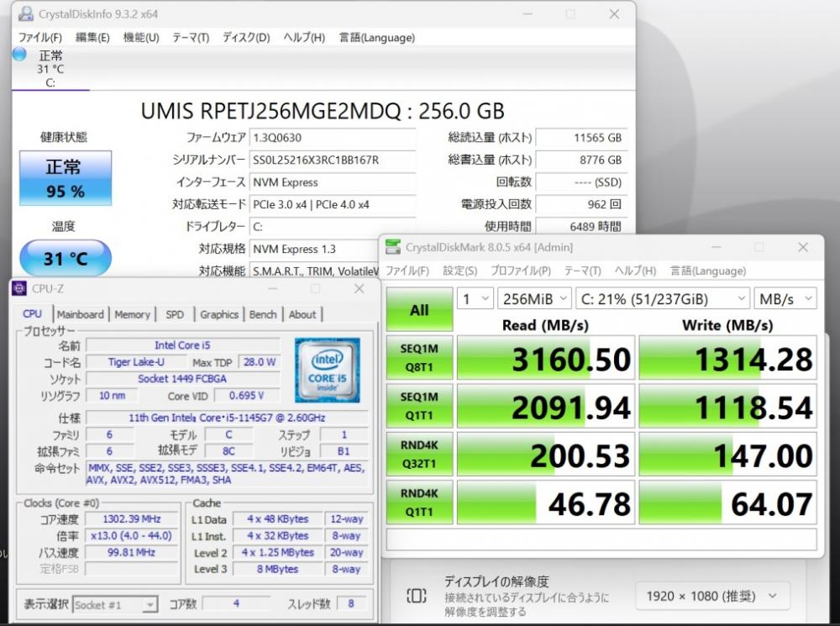Switch to the Graphics tab in CPU-Z
840x626 pixels.
219,314
